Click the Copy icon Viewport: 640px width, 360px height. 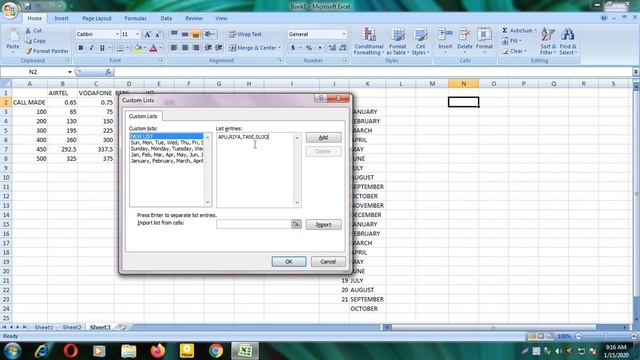coord(28,41)
